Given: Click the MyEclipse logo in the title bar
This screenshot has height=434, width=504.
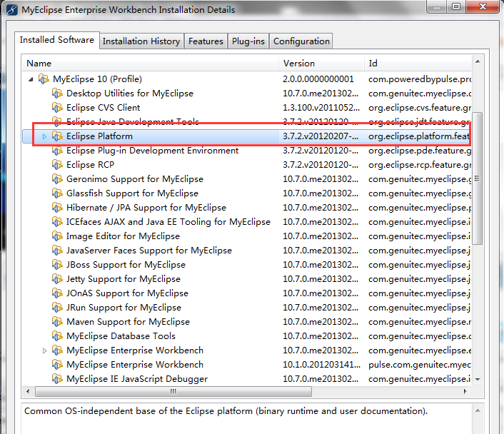Looking at the screenshot, I should [12, 10].
